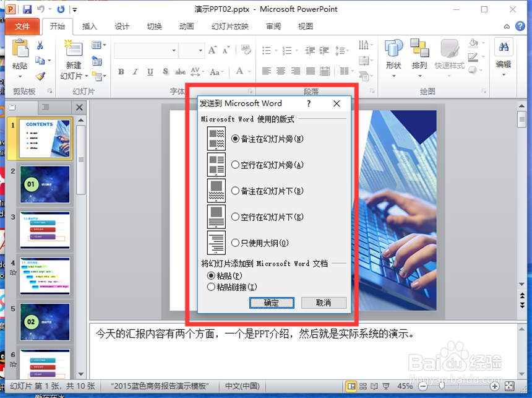The image size is (532, 398).
Task: Click the Cut scissors icon
Action: tap(40, 46)
